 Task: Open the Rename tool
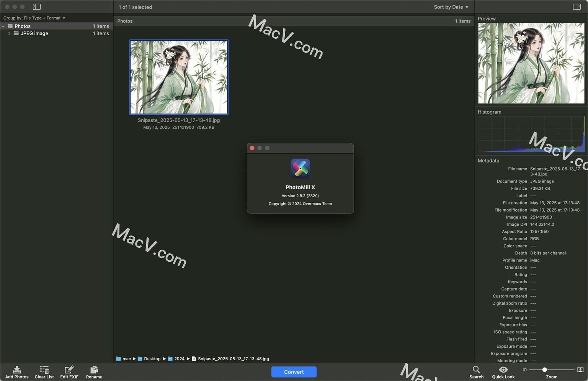click(x=94, y=370)
